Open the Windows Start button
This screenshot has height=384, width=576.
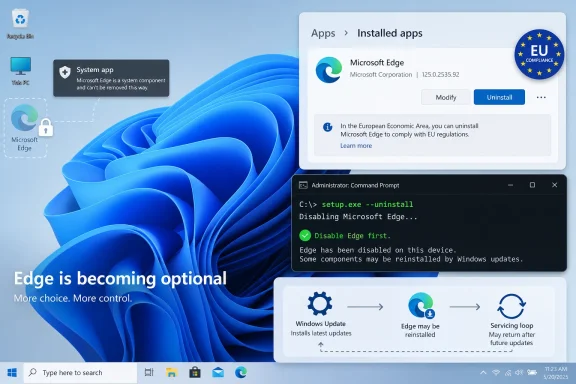(x=12, y=373)
